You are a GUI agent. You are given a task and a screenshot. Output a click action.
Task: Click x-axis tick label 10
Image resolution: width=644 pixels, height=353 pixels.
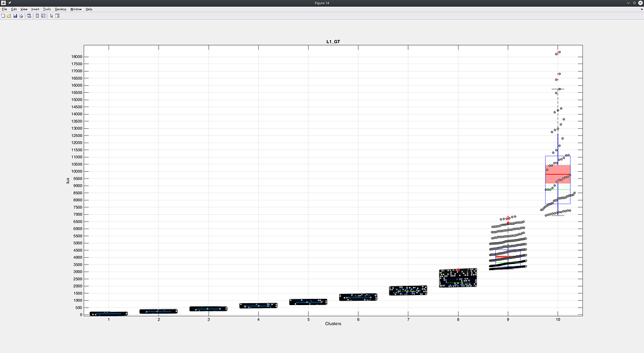558,319
